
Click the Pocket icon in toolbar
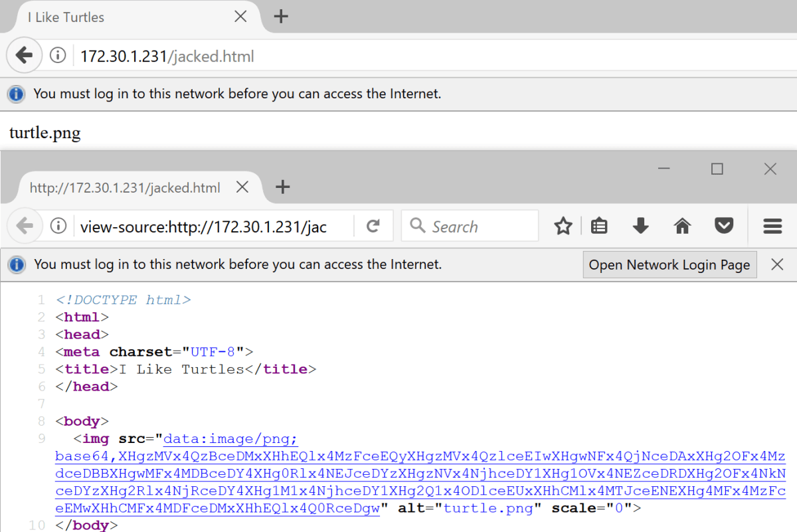[x=723, y=226]
